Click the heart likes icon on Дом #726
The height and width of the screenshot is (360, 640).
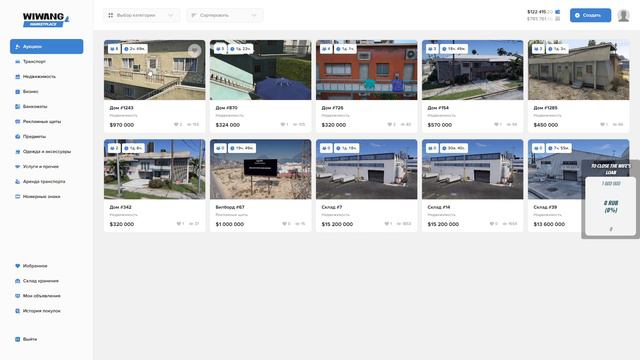(x=389, y=124)
